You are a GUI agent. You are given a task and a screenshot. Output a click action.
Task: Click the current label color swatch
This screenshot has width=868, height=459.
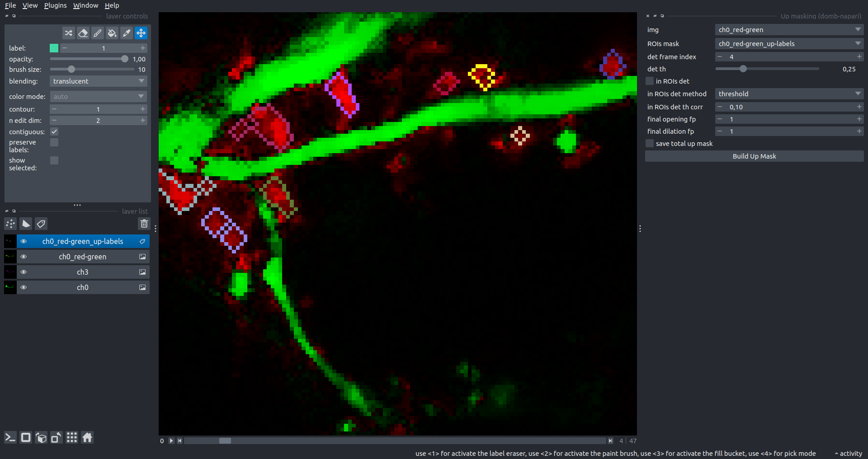(x=54, y=48)
